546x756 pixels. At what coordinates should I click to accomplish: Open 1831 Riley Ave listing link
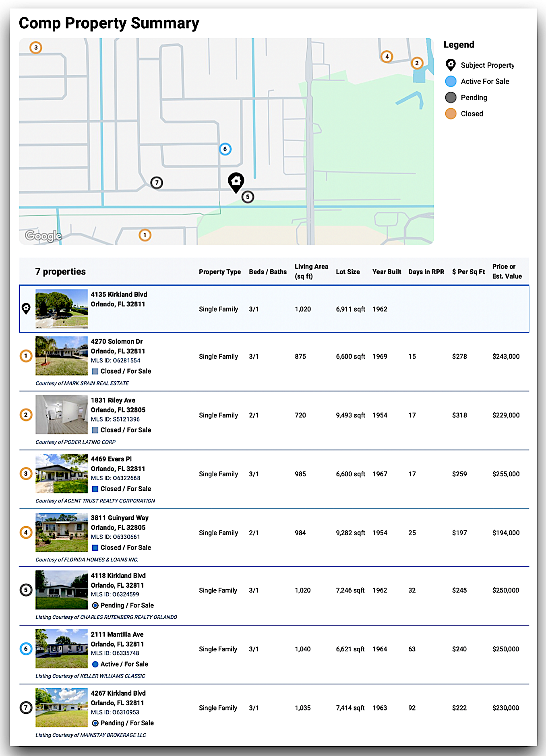113,400
